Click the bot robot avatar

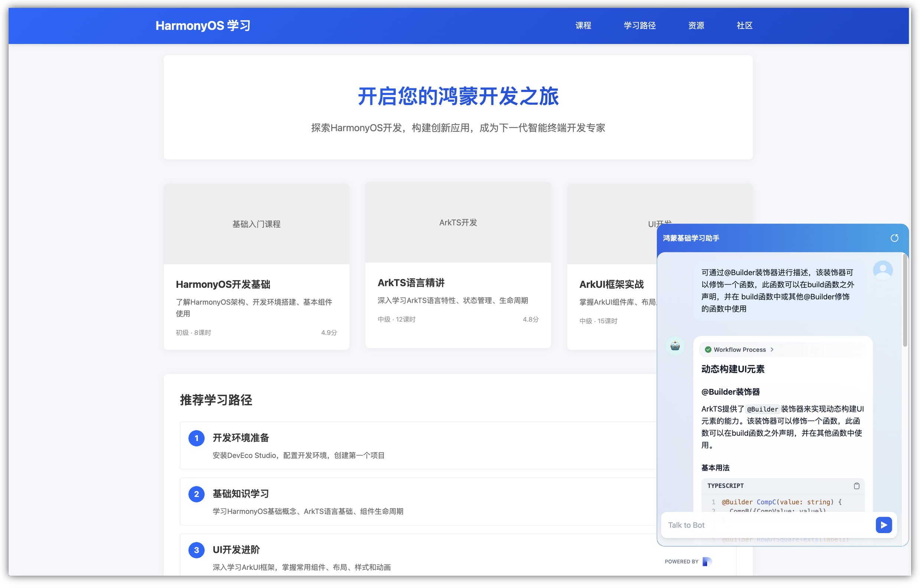coord(675,346)
